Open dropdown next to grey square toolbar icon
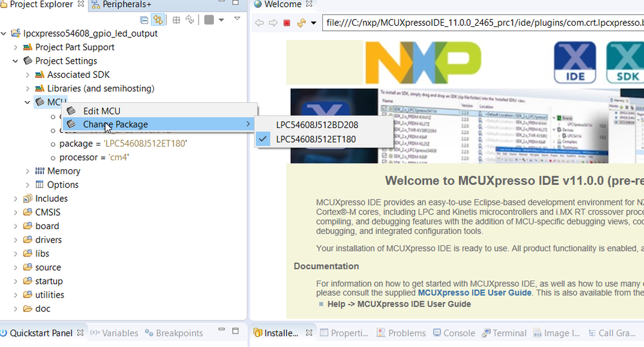This screenshot has height=347, width=644. tap(221, 20)
